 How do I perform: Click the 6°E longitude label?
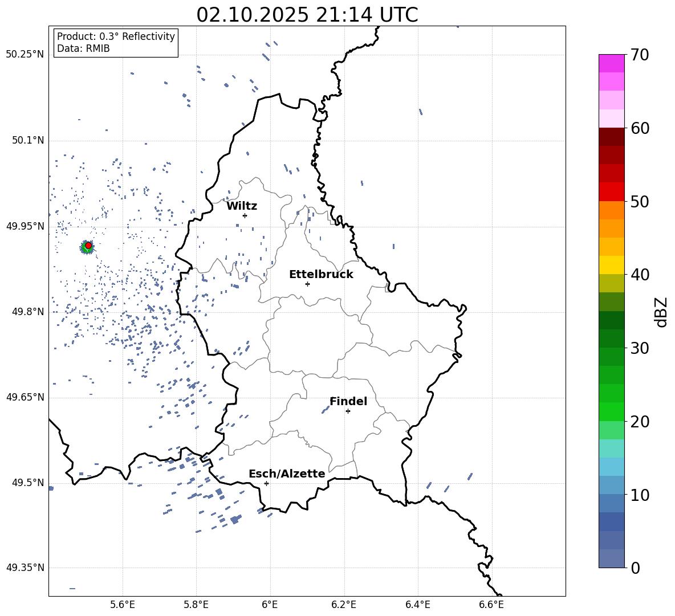[x=270, y=605]
